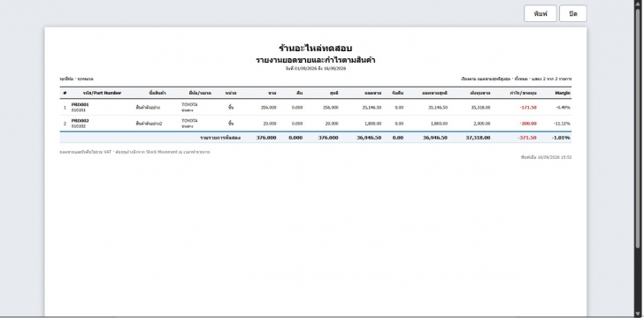The image size is (644, 318).
Task: Click the total margin -1.01%
Action: pos(560,138)
